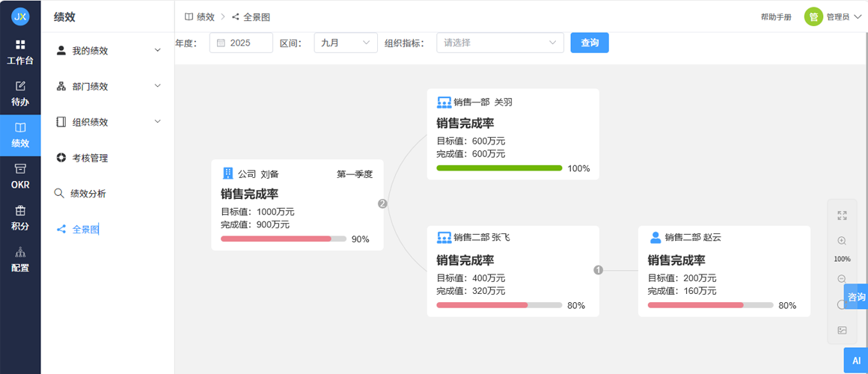868x374 pixels.
Task: Expand 组织绩效 menu
Action: tap(109, 122)
